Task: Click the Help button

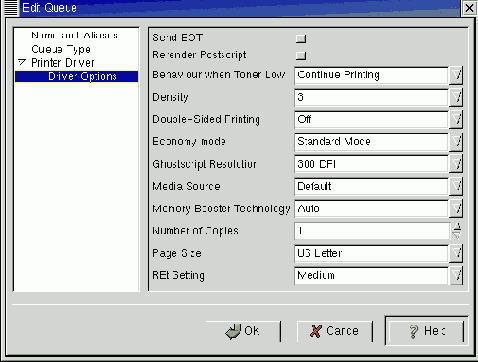Action: point(427,331)
